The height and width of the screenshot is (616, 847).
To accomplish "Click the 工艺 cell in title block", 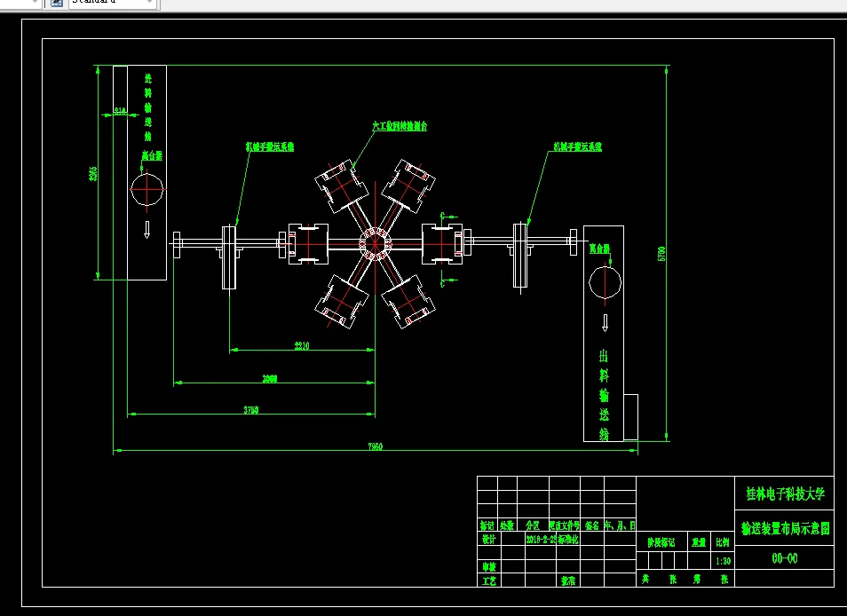I will pyautogui.click(x=489, y=580).
